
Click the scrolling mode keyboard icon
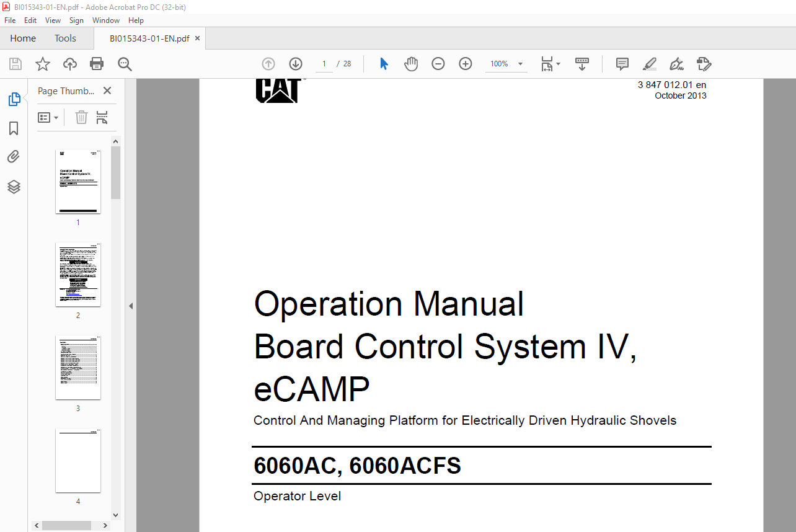point(582,64)
